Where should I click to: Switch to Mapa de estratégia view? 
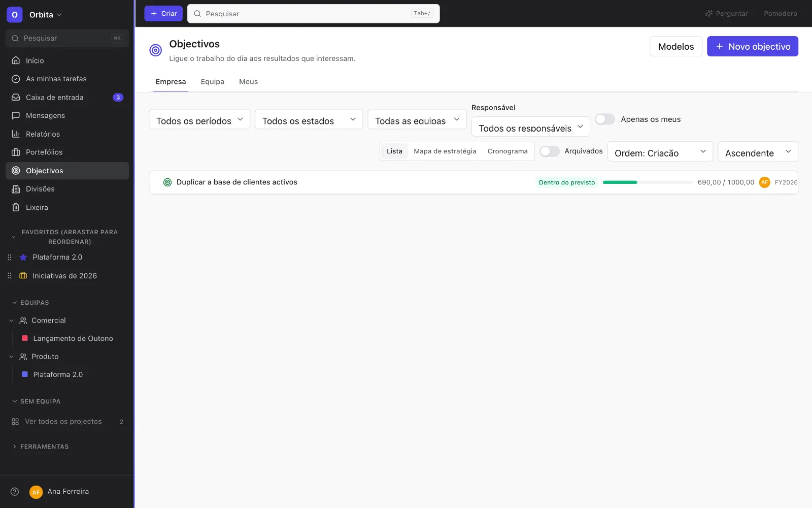tap(445, 151)
